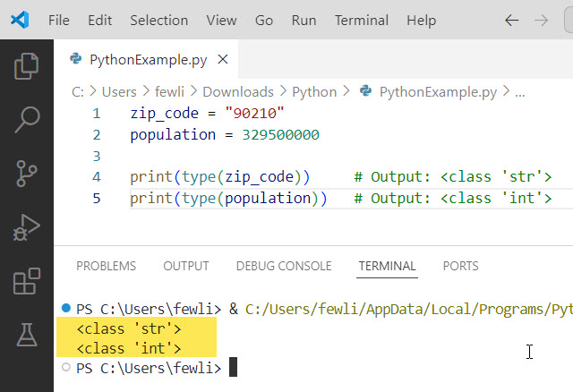Click terminal output <class 'str'>

tap(129, 328)
